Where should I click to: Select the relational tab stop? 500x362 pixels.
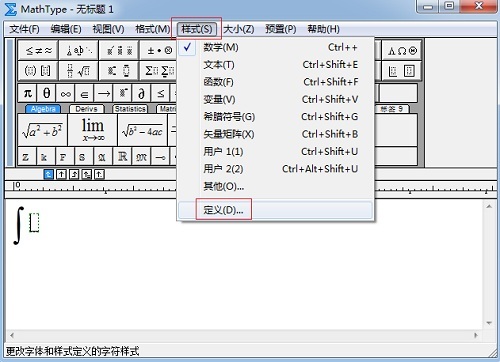[x=87, y=174]
